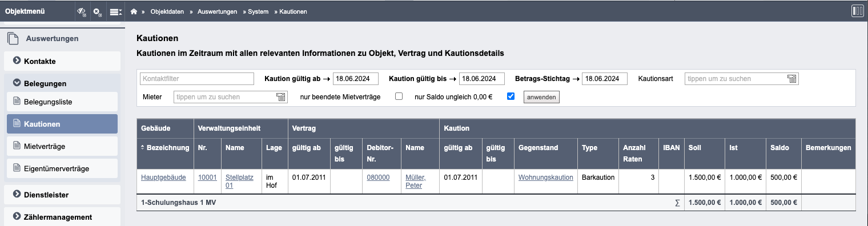Focus the Kontaktfilter input field
The width and height of the screenshot is (868, 226).
point(196,79)
